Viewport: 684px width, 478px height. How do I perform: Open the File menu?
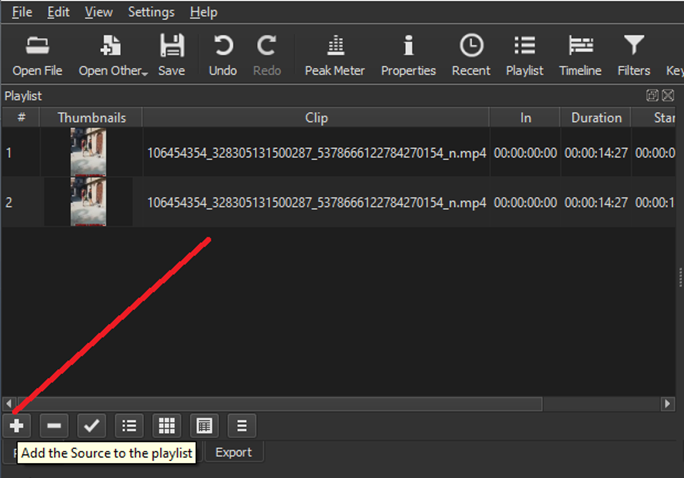22,12
